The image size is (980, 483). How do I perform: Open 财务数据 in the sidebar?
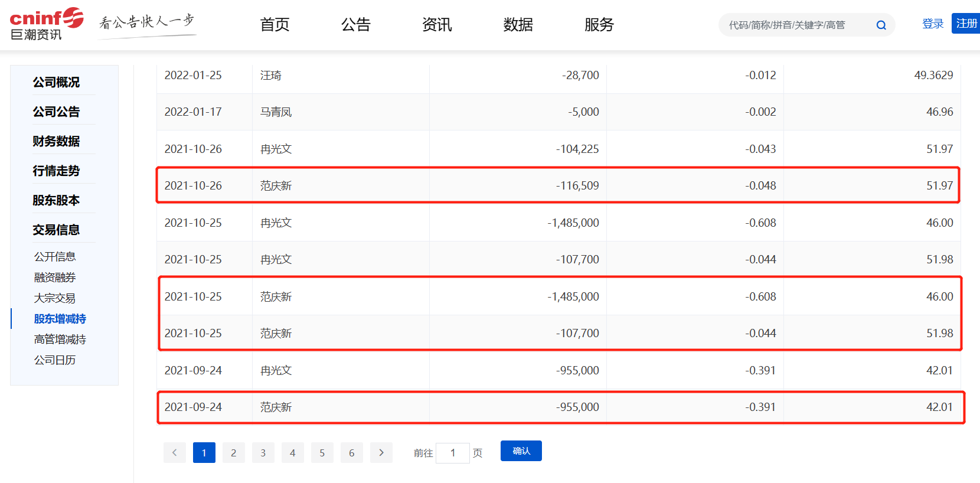click(x=56, y=141)
